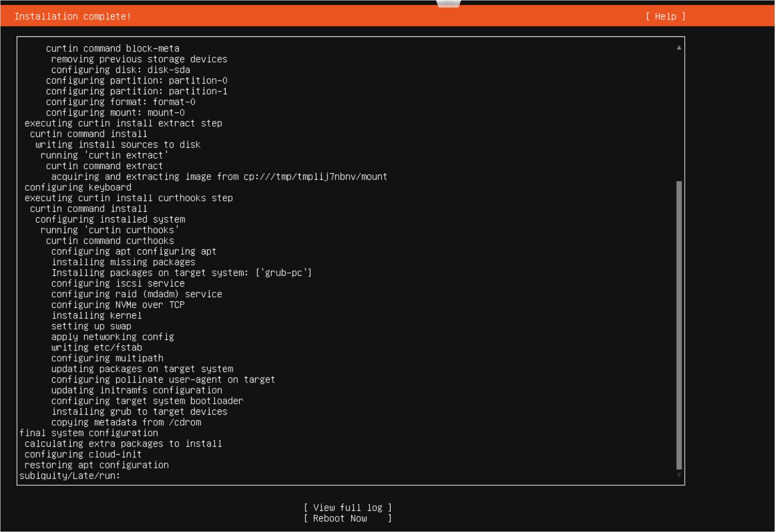This screenshot has height=532, width=775.
Task: Click the 'final system configuration' log entry
Action: 89,433
